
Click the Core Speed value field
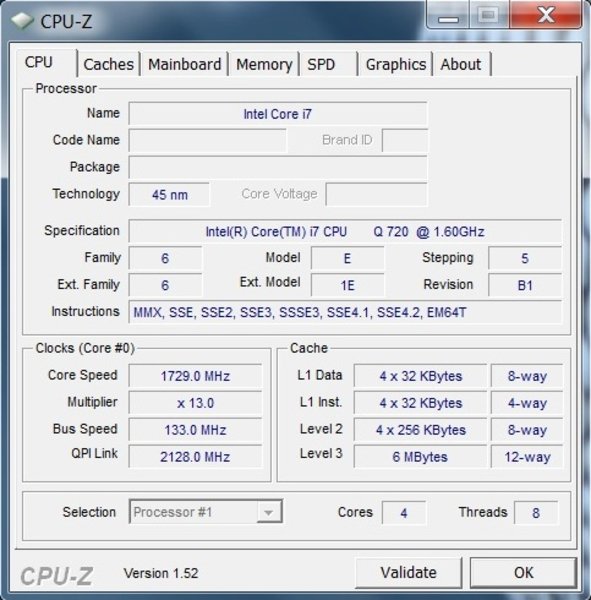[x=195, y=376]
